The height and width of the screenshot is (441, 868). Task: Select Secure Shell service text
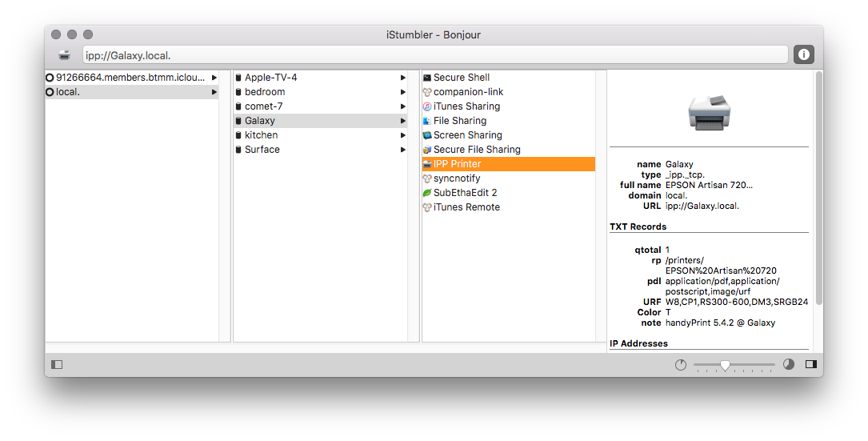[x=462, y=78]
